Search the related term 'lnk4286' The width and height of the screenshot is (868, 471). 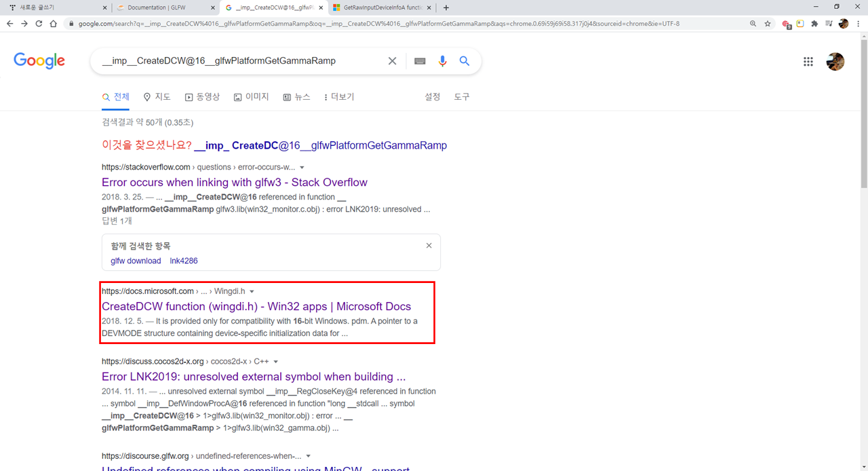184,261
